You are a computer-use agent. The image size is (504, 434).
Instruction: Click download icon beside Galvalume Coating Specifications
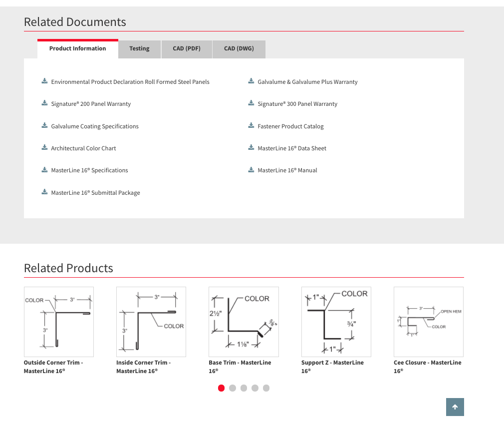[44, 125]
